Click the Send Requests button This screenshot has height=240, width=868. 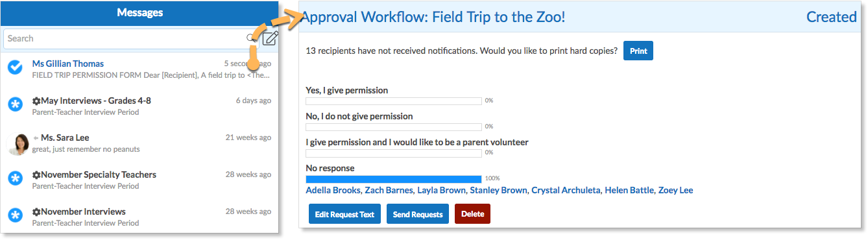coord(418,214)
